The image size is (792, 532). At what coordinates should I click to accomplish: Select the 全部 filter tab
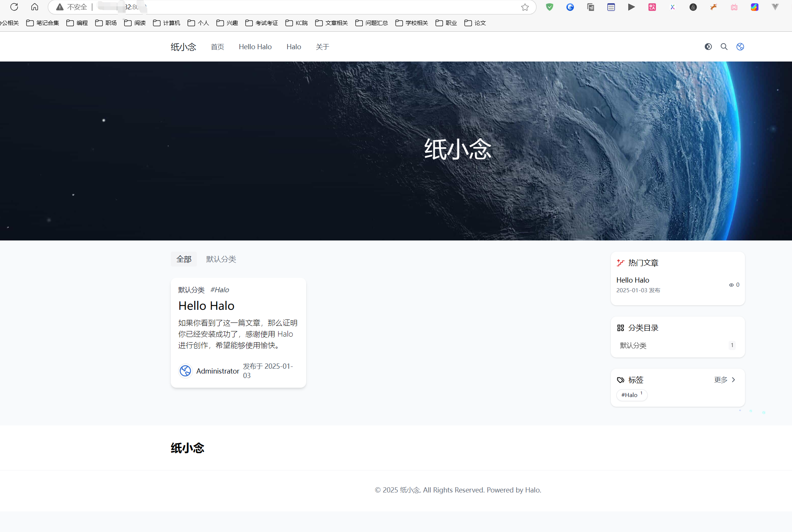(x=184, y=259)
